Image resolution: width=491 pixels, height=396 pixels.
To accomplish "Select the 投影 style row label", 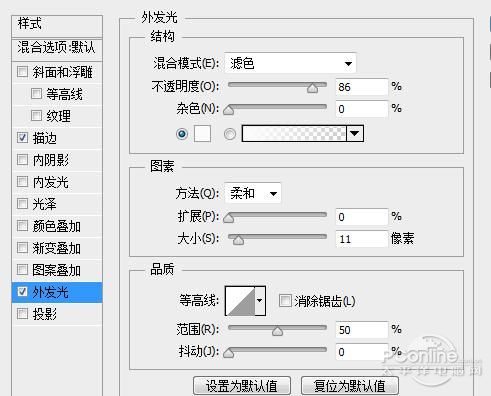I will coord(45,314).
